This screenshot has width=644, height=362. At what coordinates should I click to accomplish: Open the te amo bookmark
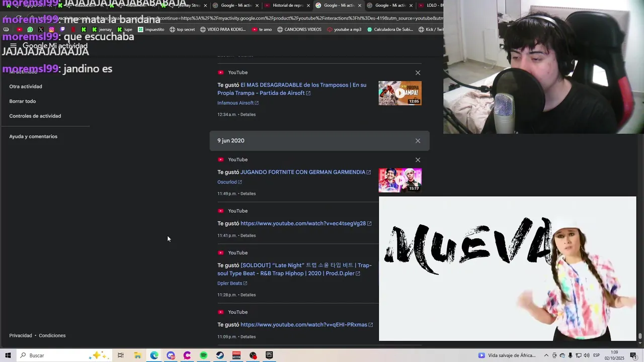262,29
